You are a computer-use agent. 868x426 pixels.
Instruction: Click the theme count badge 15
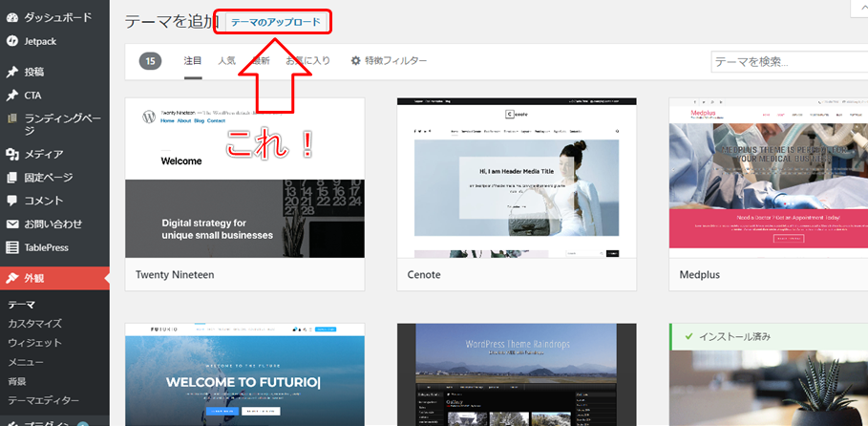[150, 61]
